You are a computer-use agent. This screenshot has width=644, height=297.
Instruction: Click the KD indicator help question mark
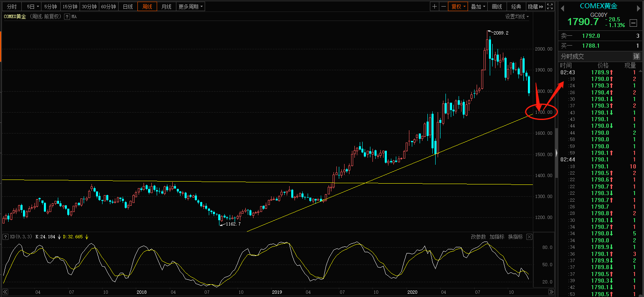[5, 237]
